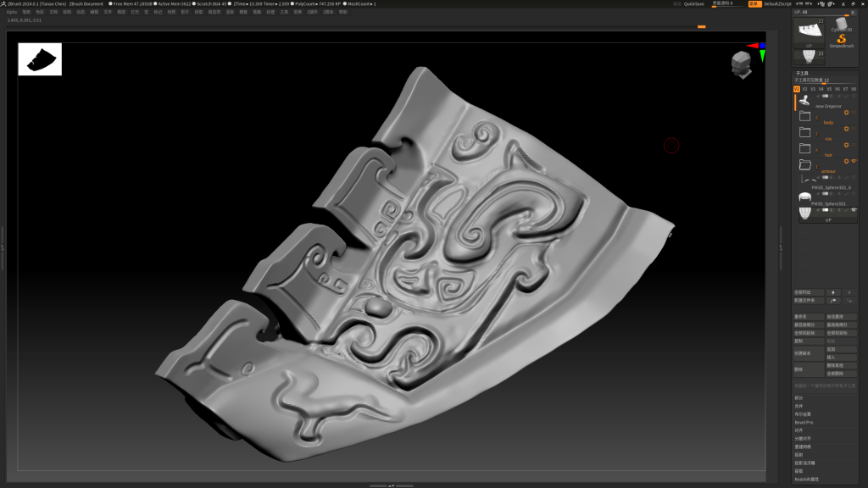
Task: Toggle visibility eye of new Emperor subtool
Action: (854, 97)
